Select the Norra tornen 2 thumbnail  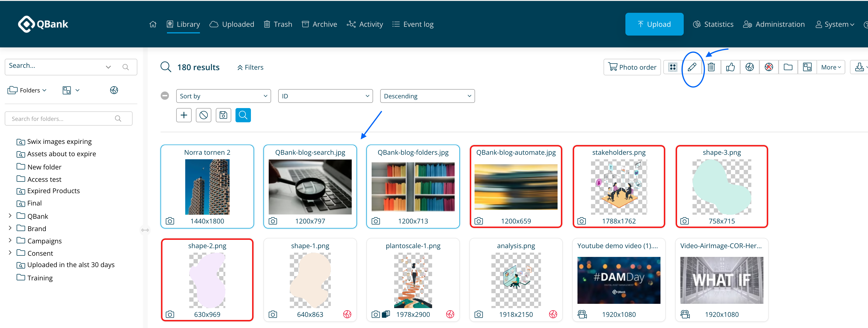207,187
